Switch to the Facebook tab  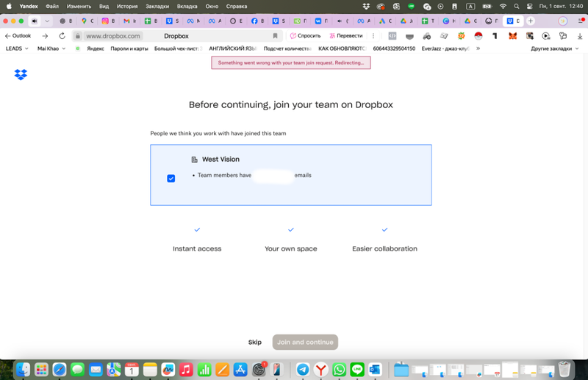[258, 21]
